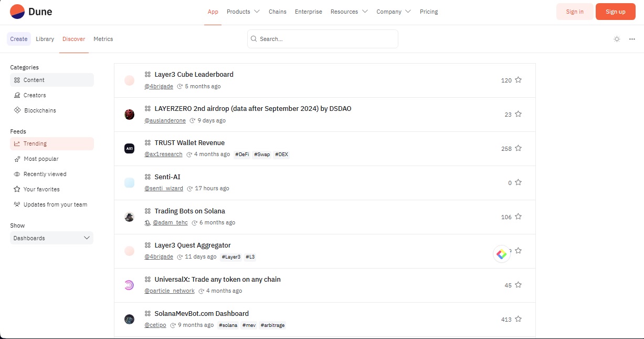
Task: Expand the Dashboards show dropdown
Action: coord(52,238)
